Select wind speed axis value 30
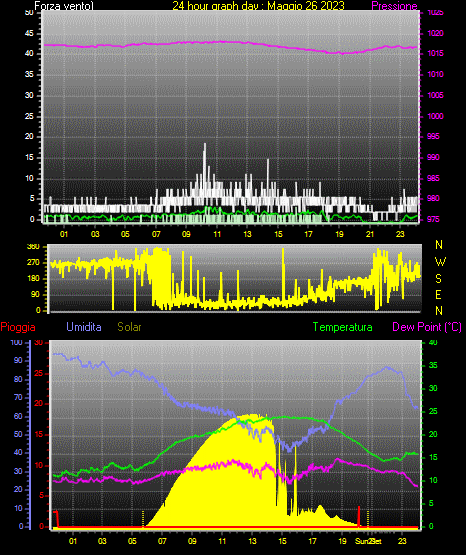The image size is (466, 555). (29, 95)
